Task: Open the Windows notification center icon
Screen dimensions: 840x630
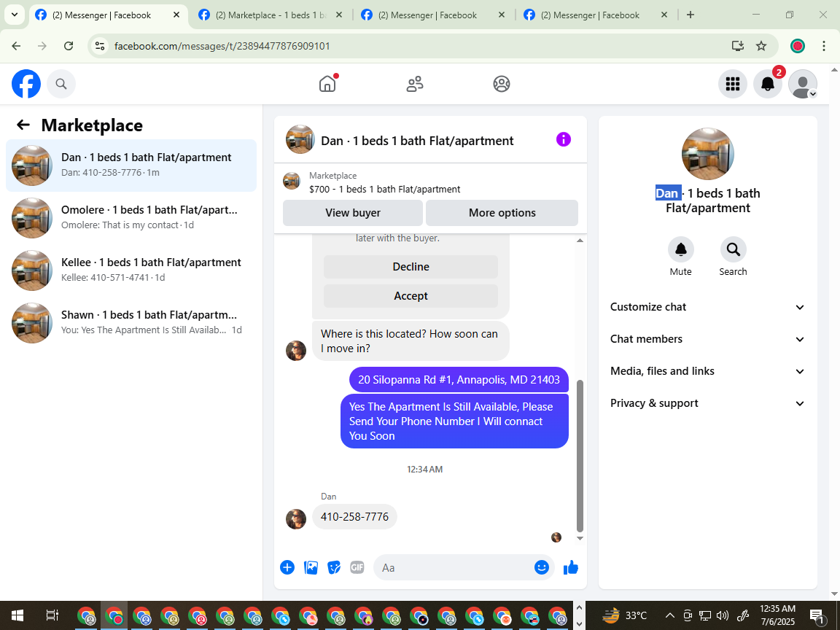Action: (x=817, y=616)
